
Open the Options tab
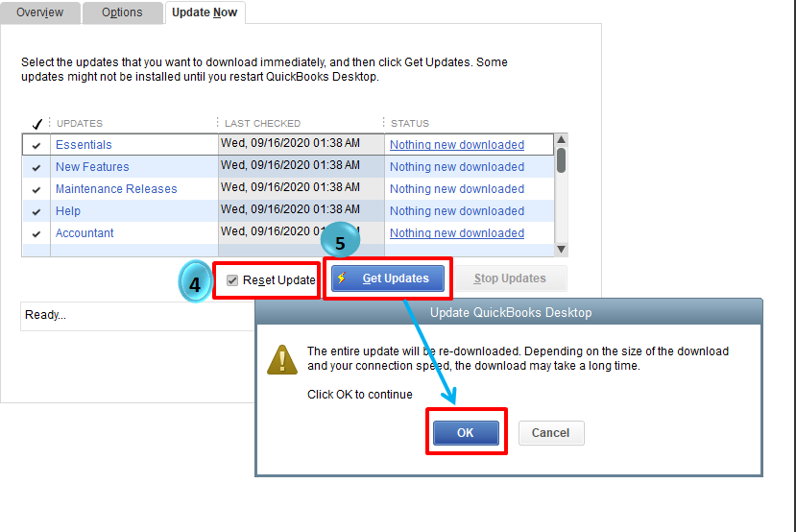(x=122, y=12)
